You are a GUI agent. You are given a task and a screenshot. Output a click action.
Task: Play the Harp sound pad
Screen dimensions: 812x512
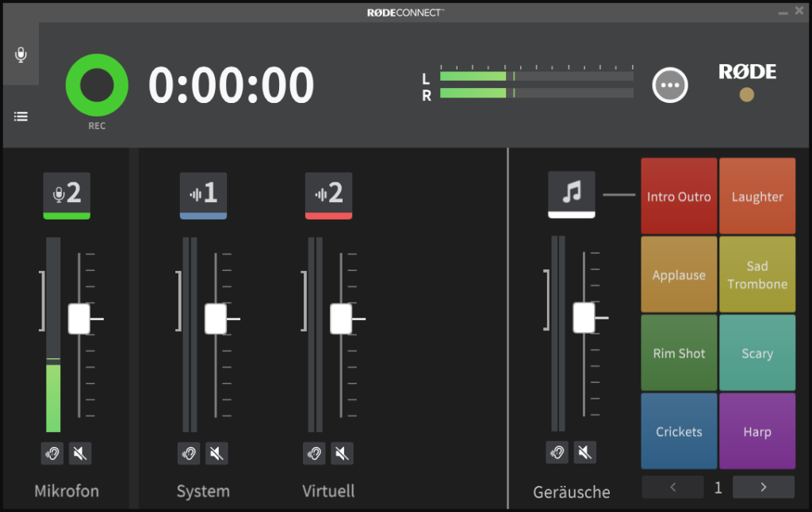757,430
